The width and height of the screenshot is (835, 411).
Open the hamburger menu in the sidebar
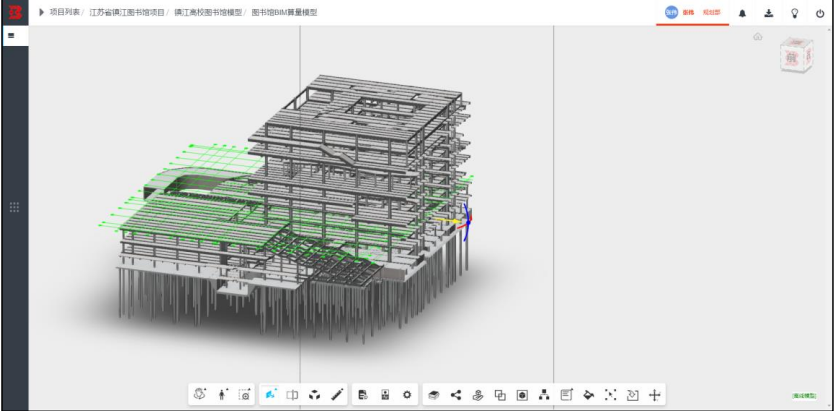pyautogui.click(x=11, y=36)
